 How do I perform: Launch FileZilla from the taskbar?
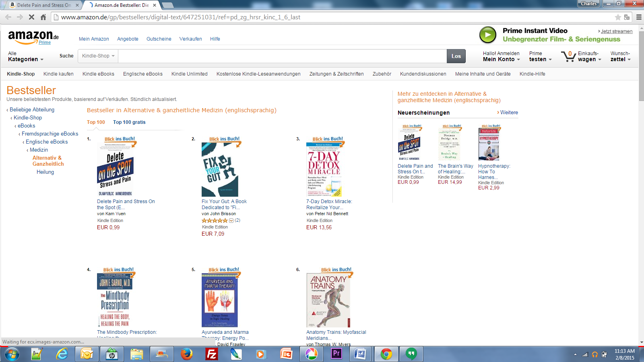tap(211, 354)
